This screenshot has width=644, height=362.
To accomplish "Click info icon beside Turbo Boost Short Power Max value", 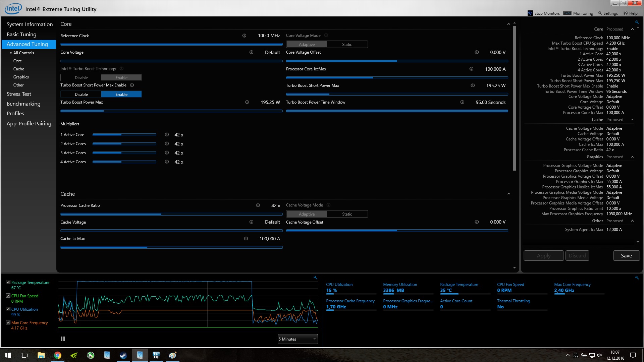I will coord(473,85).
